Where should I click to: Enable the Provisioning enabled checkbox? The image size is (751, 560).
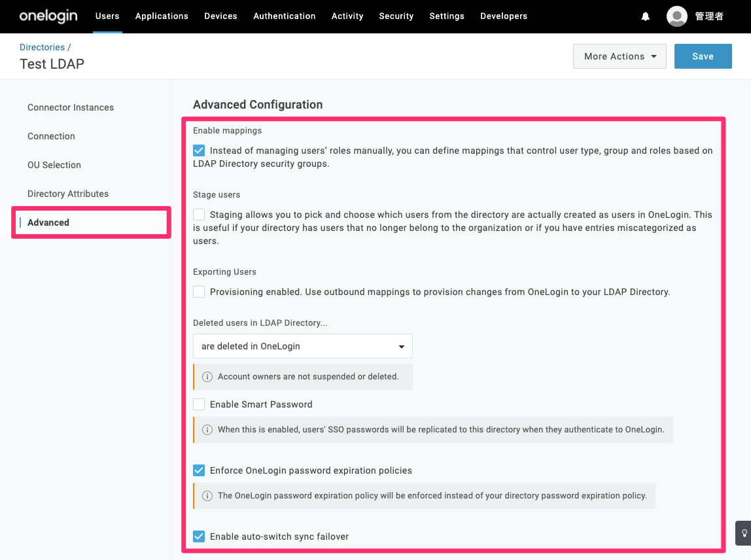point(199,292)
